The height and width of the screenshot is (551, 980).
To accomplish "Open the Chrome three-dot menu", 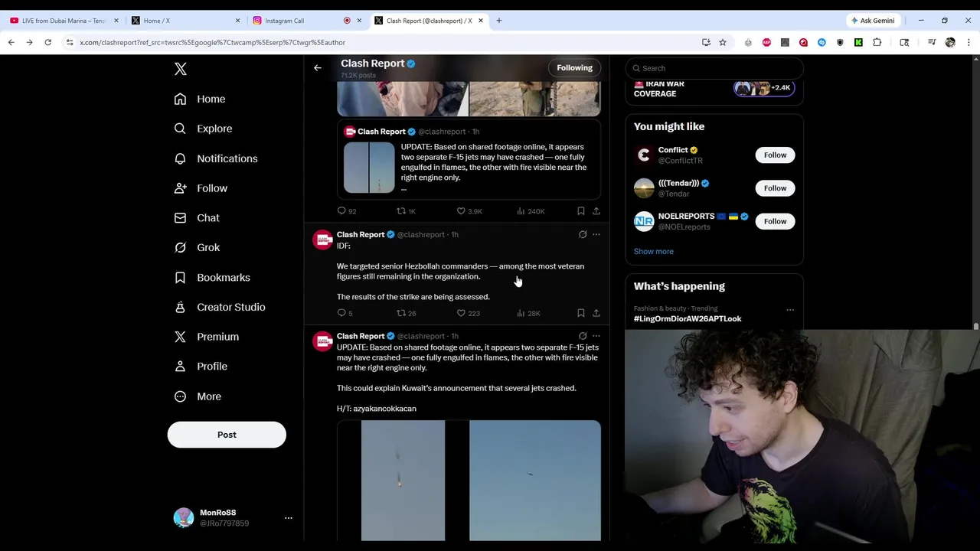I will (969, 43).
